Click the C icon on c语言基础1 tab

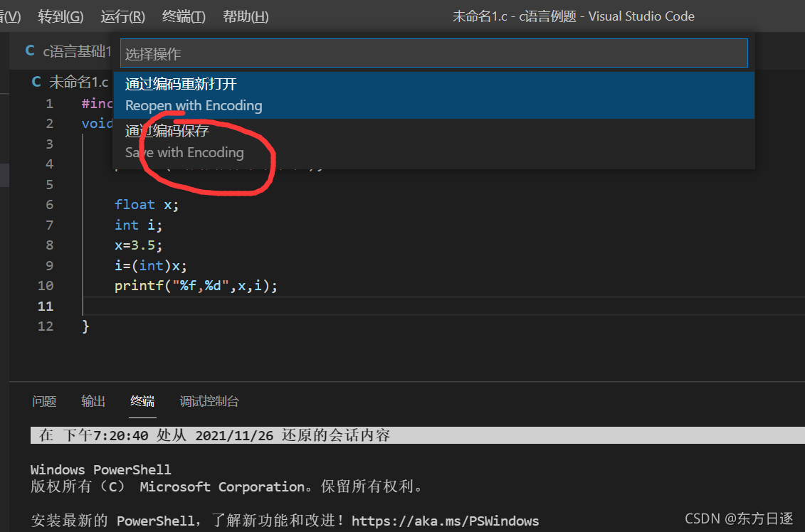coord(28,51)
